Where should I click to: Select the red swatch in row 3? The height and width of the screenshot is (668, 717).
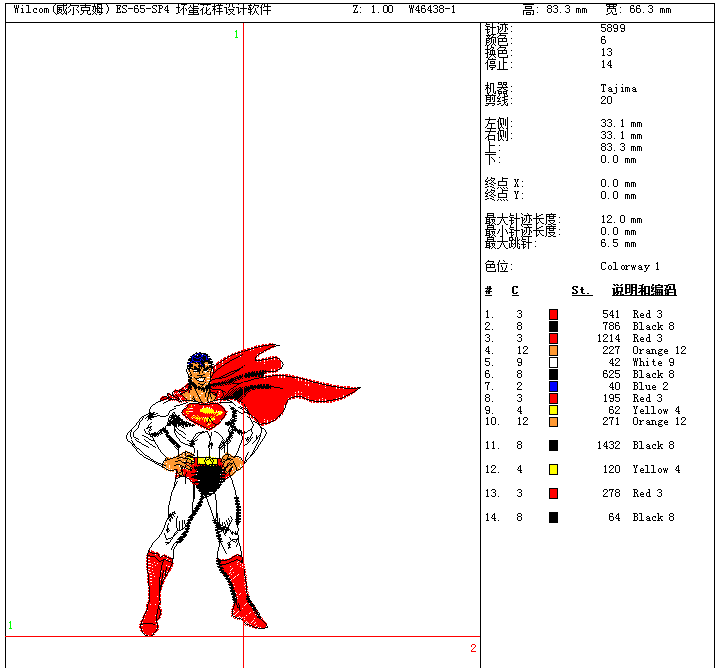coord(553,338)
